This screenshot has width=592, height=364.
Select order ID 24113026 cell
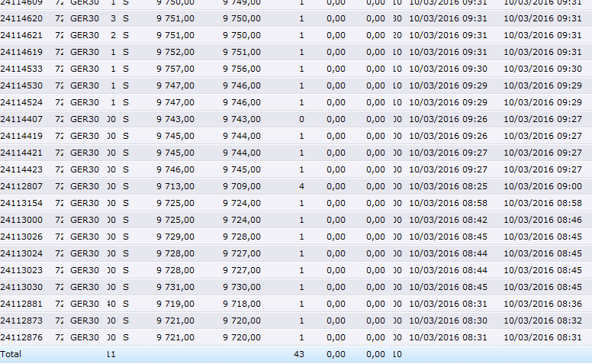[21, 237]
